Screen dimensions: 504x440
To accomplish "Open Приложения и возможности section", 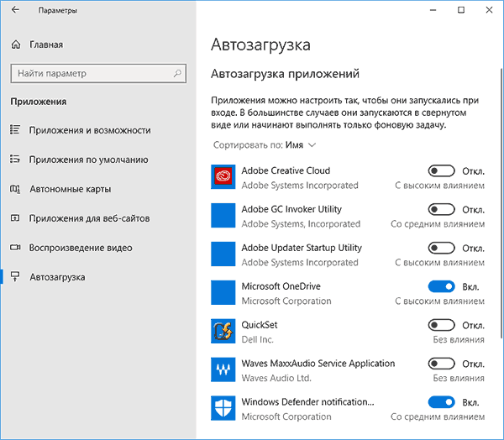I will (90, 130).
